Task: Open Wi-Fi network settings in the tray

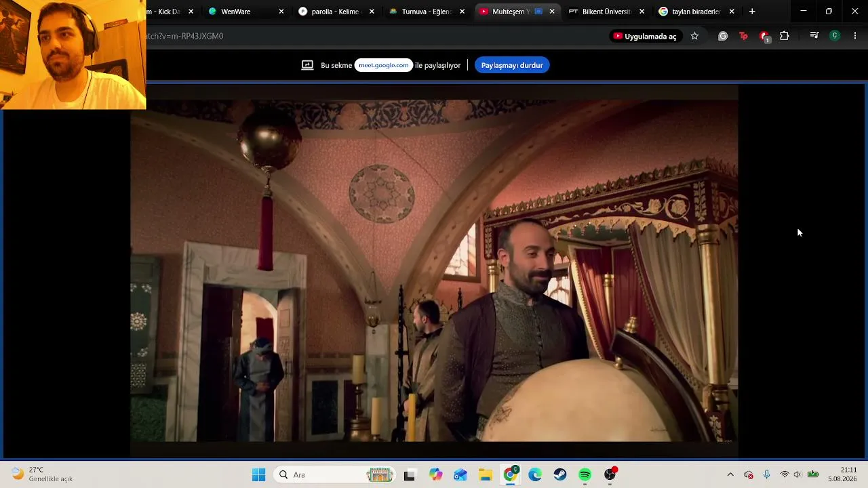Action: click(785, 475)
